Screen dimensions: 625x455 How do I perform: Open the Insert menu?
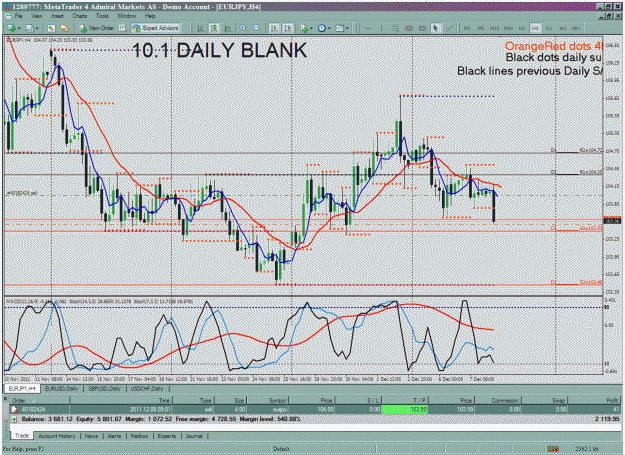pyautogui.click(x=57, y=16)
